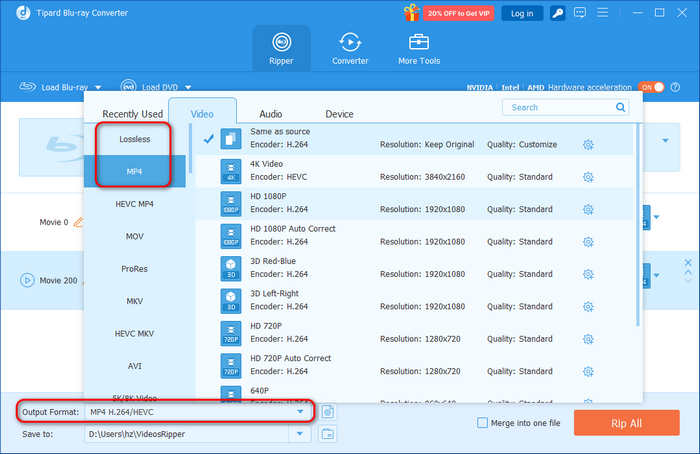
Task: Select MP4 format category
Action: point(134,171)
